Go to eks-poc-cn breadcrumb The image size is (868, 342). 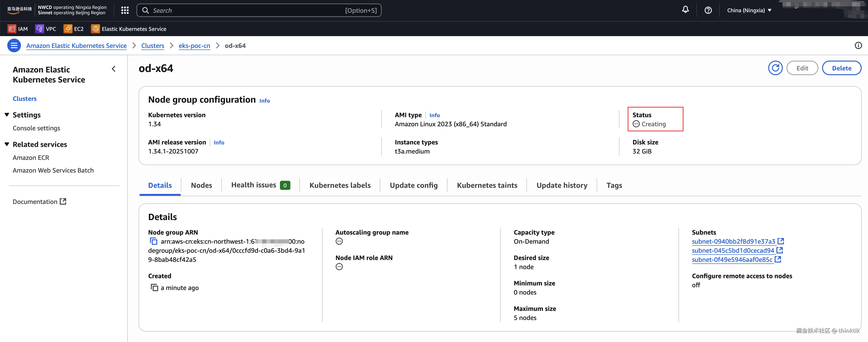tap(194, 45)
